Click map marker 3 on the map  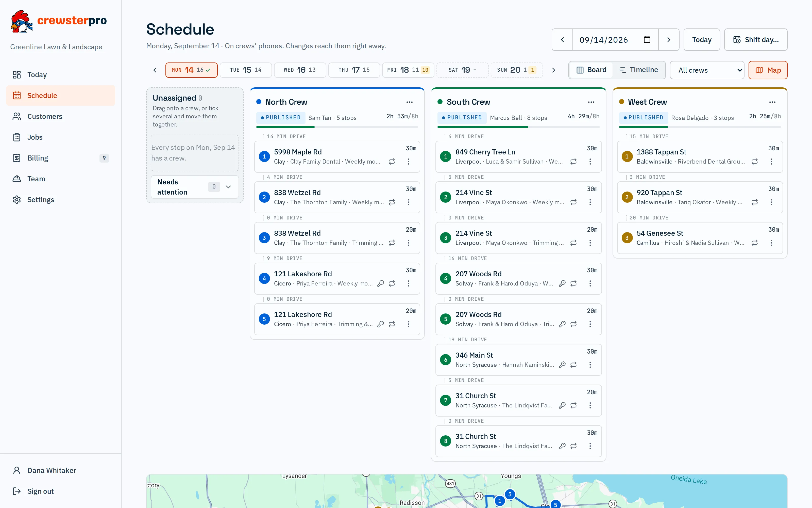pos(510,494)
